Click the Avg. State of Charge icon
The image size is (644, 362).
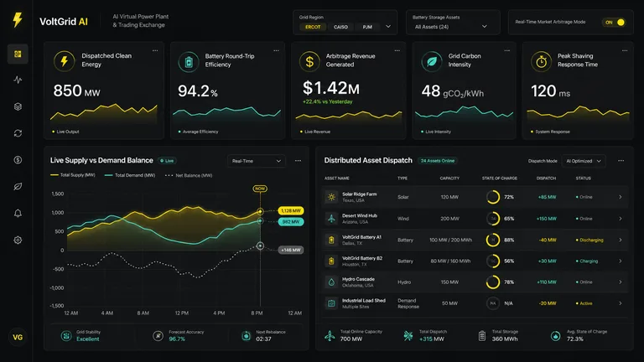tap(555, 336)
